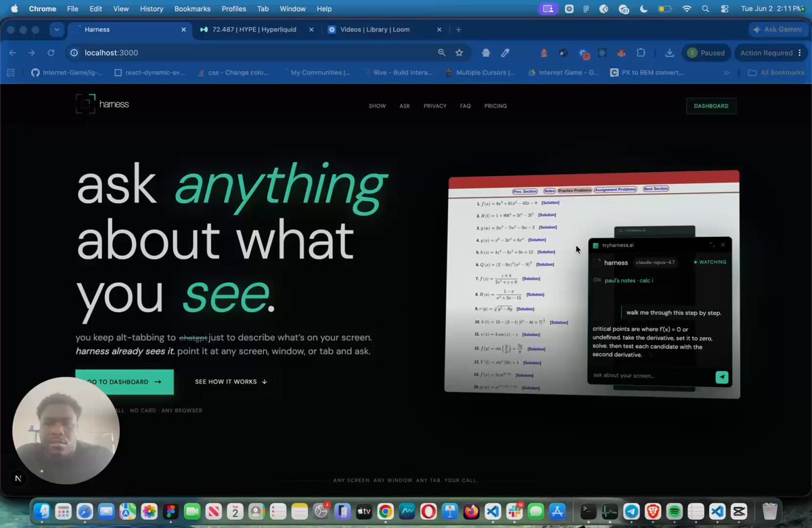
Task: Open the Notes pill in the mockup
Action: pos(549,191)
